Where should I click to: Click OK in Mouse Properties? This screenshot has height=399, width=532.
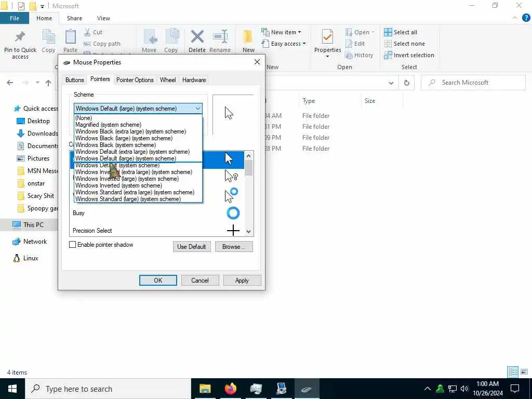158,280
